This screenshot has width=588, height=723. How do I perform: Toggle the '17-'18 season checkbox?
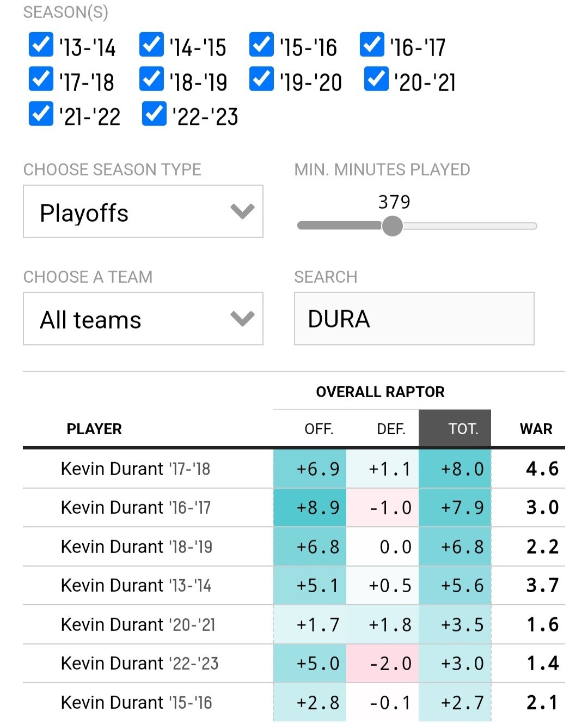(41, 80)
